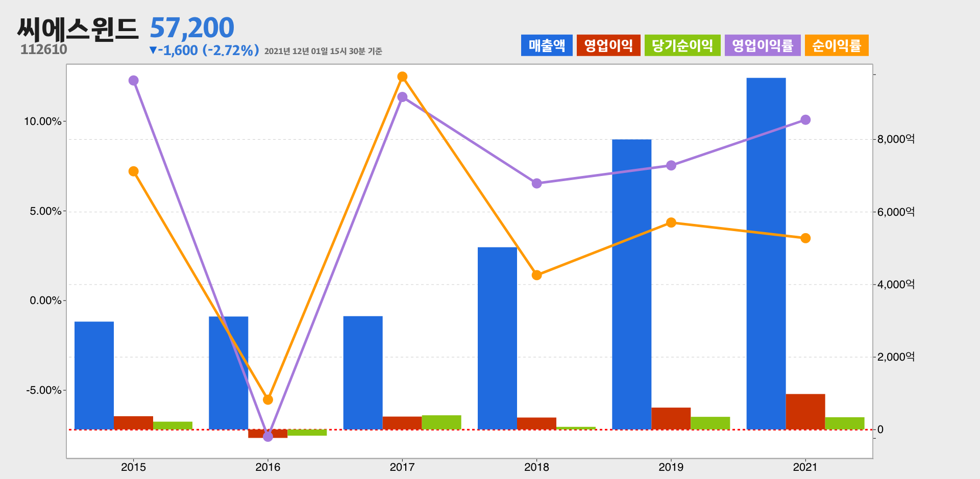Click the ▼-1,600 (-2.72%) change text
The height and width of the screenshot is (479, 980).
[x=204, y=50]
